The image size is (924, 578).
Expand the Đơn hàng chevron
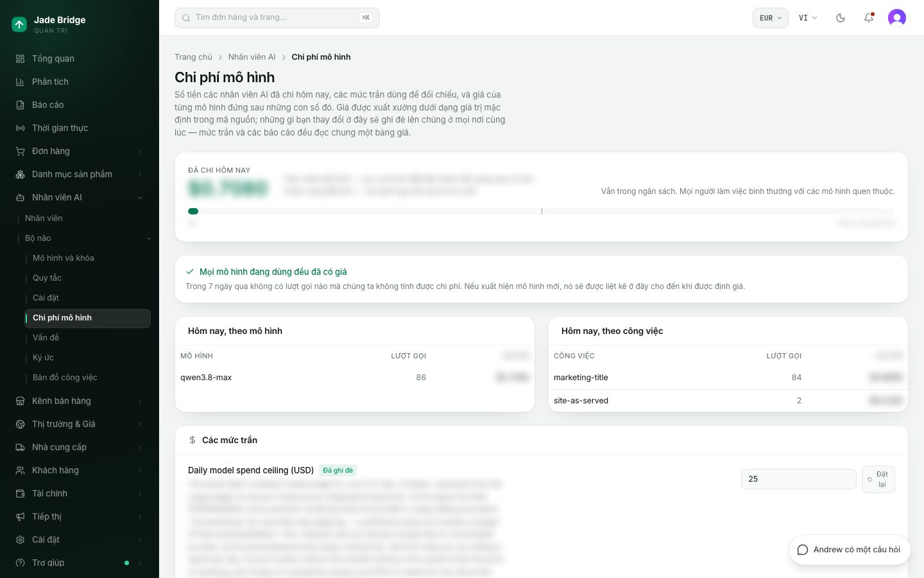(x=140, y=152)
